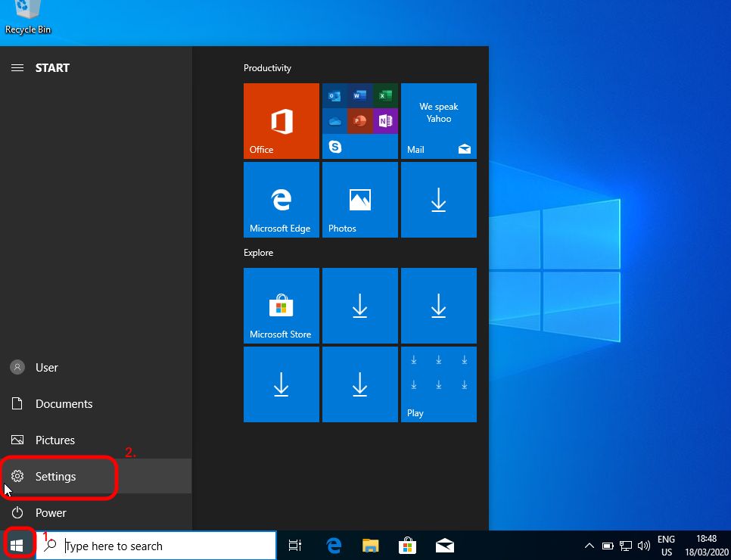Click the Skype icon in Office folder tile

(x=335, y=147)
